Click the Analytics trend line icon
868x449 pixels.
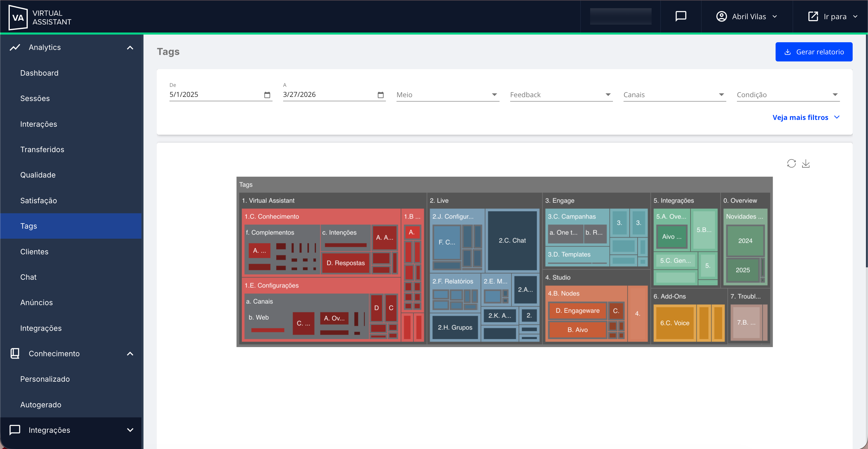(x=15, y=47)
